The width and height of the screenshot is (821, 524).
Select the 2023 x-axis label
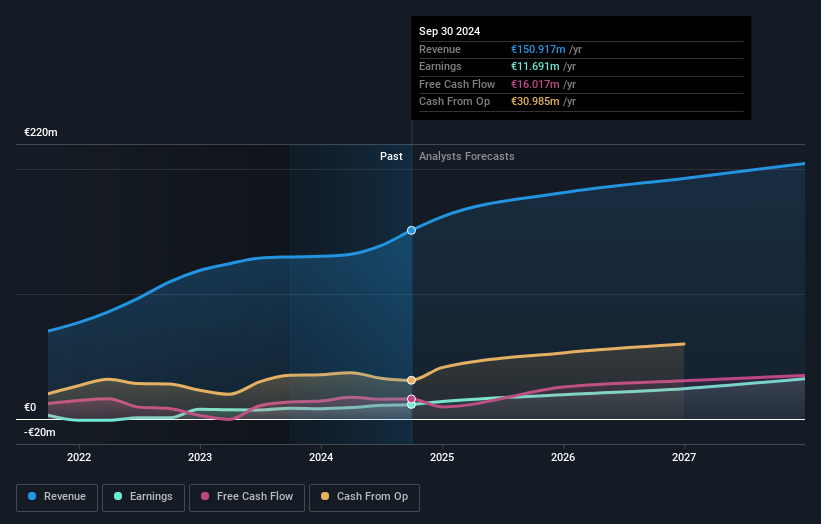coord(200,457)
